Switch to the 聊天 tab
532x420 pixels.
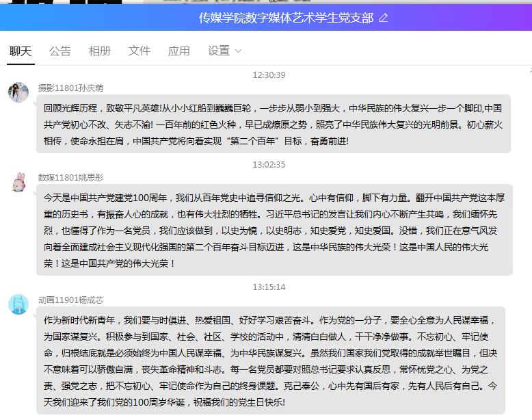(20, 51)
